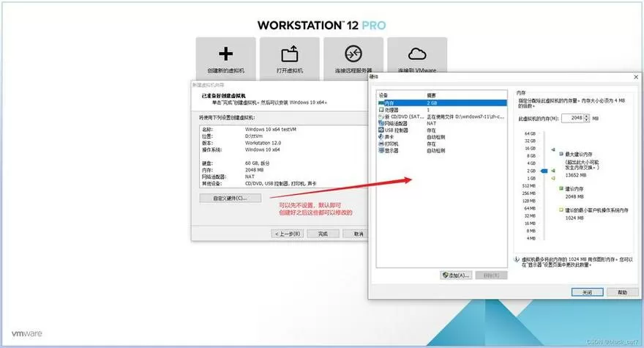The width and height of the screenshot is (644, 348).
Task: Click the 最大建议内存 legend label
Action: tap(579, 155)
